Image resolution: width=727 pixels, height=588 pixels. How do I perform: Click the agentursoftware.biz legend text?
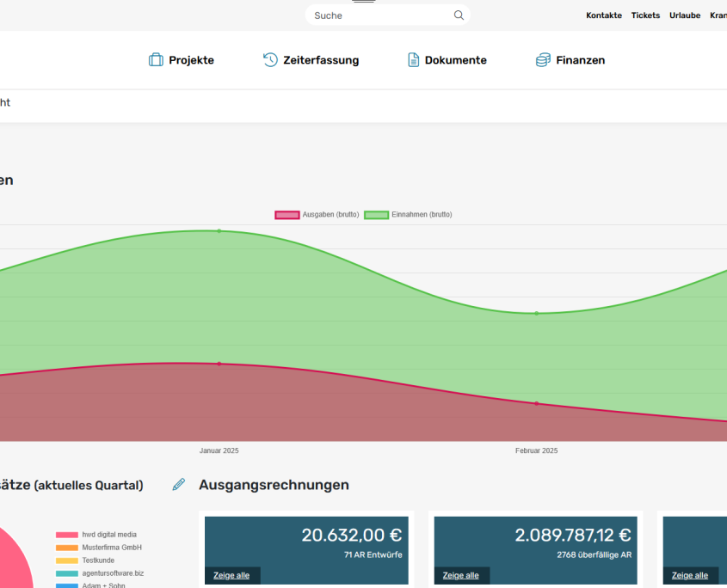point(113,573)
